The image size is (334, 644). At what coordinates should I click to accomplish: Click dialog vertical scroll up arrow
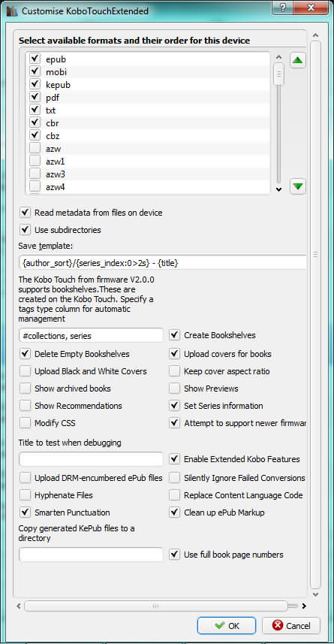(315, 35)
